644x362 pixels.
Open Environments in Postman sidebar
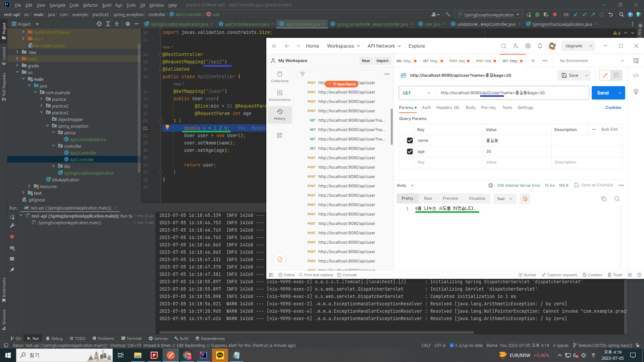point(280,96)
